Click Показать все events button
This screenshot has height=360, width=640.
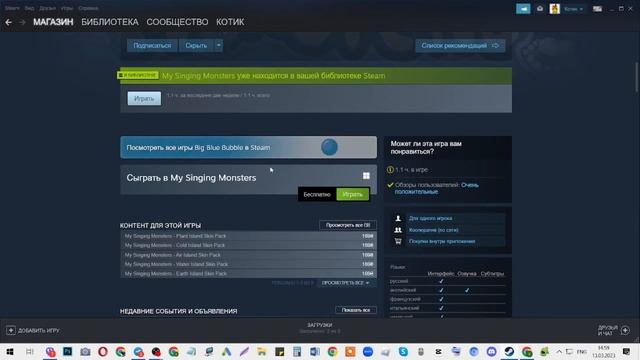tap(356, 310)
